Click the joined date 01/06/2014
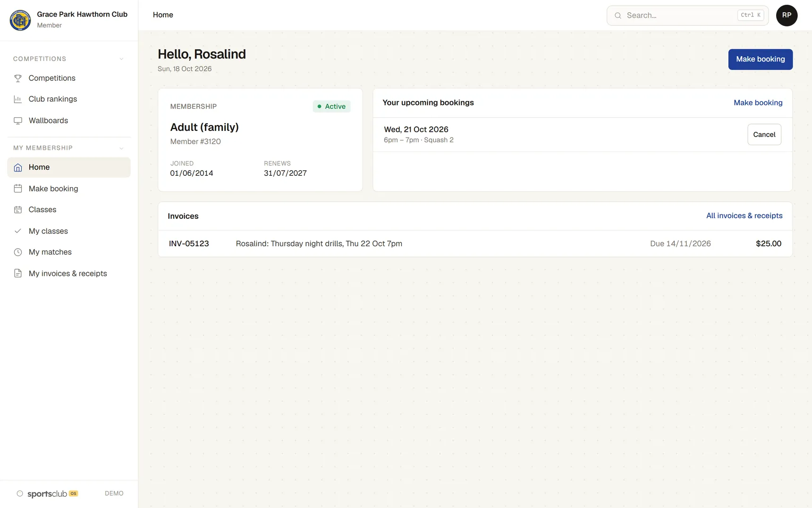812x508 pixels. pos(191,173)
